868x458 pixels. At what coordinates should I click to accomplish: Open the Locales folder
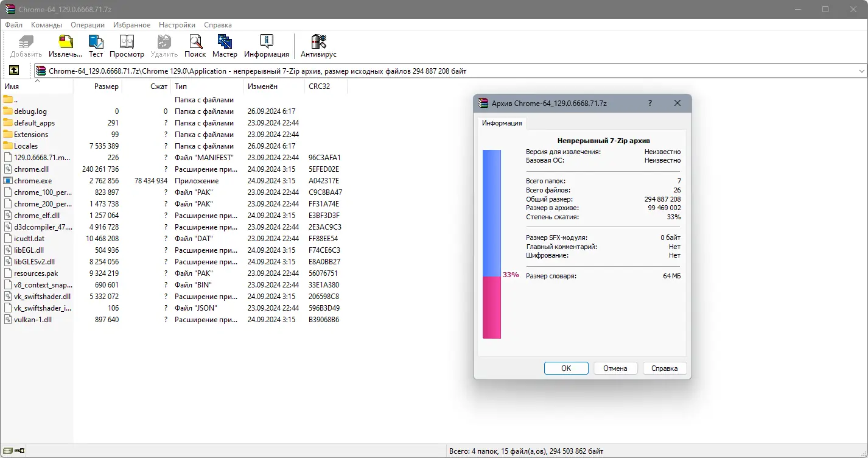click(27, 146)
